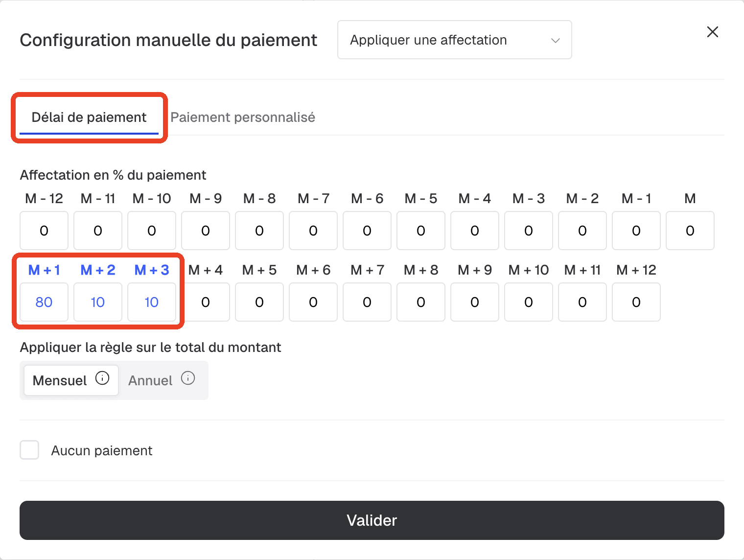744x560 pixels.
Task: Click the M - 7 percentage field
Action: 313,231
